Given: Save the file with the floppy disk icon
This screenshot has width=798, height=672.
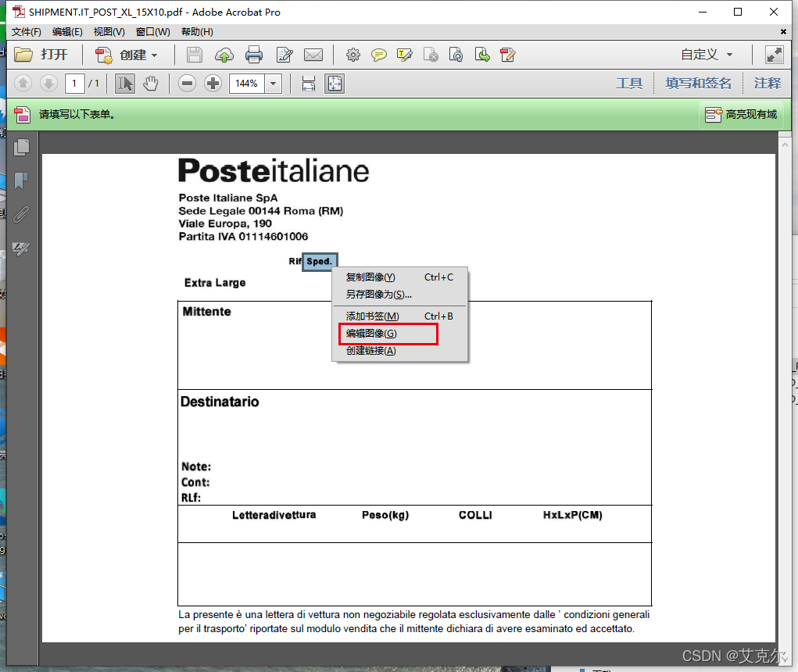Looking at the screenshot, I should tap(194, 55).
